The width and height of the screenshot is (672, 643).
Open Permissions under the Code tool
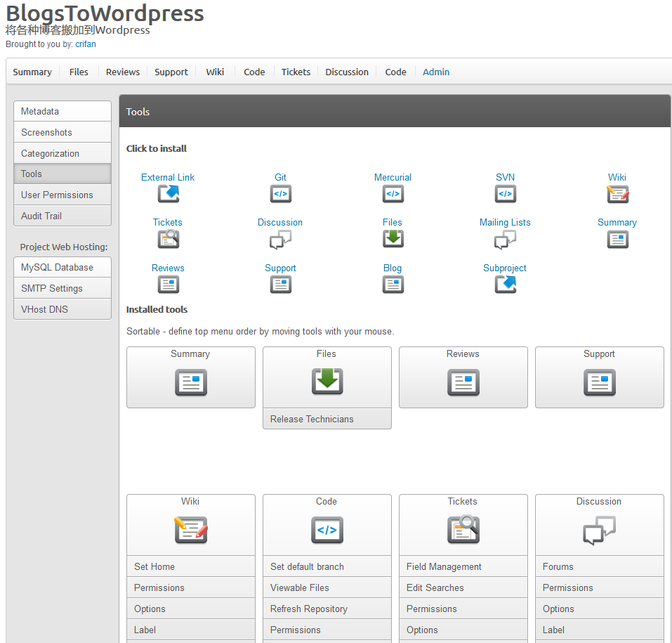click(x=327, y=630)
